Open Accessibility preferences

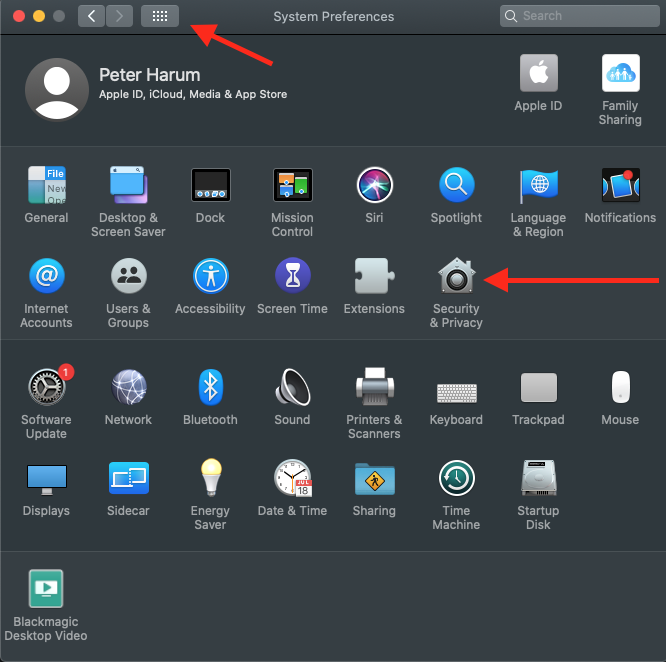[x=210, y=276]
